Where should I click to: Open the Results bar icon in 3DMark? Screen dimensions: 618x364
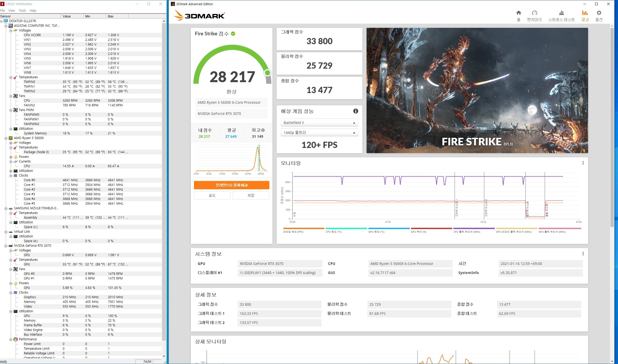point(585,13)
